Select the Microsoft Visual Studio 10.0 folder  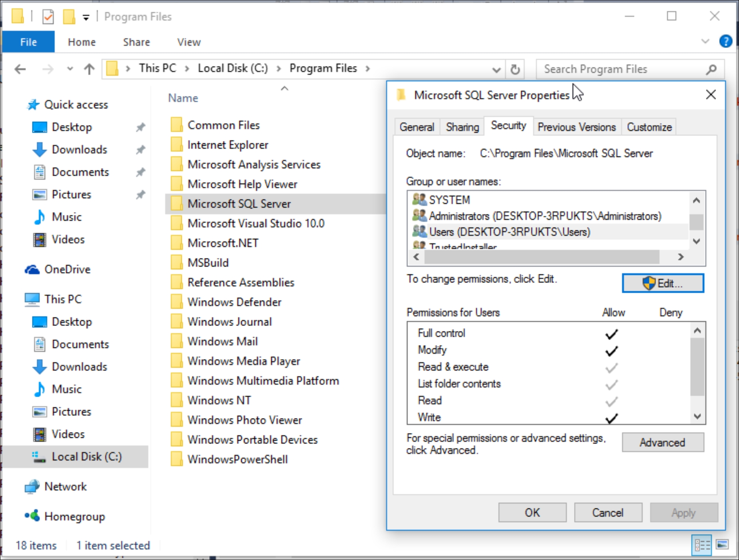[x=247, y=223]
